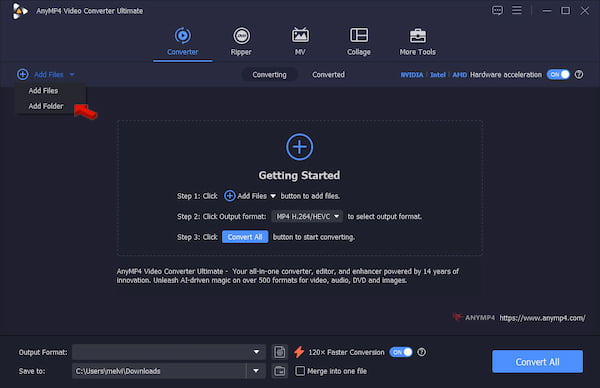Viewport: 600px width, 388px height.
Task: Click the Save to path field
Action: tap(159, 371)
